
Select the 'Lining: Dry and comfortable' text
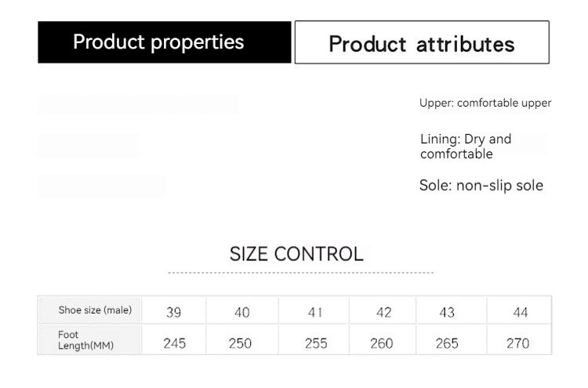(466, 147)
